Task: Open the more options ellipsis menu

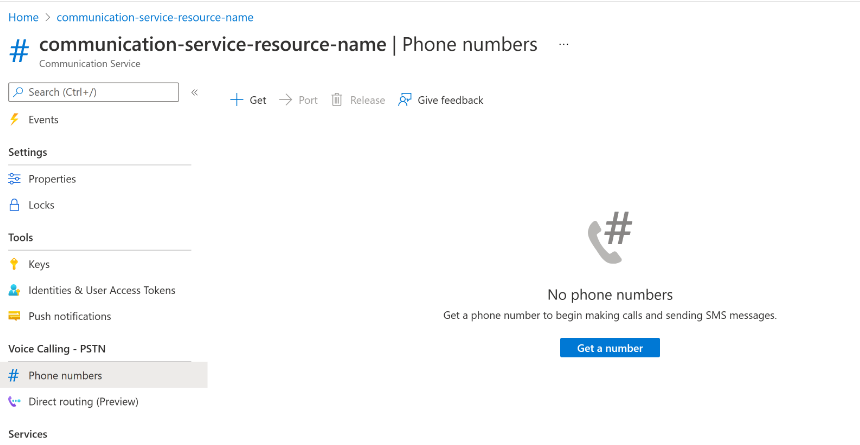Action: [564, 45]
